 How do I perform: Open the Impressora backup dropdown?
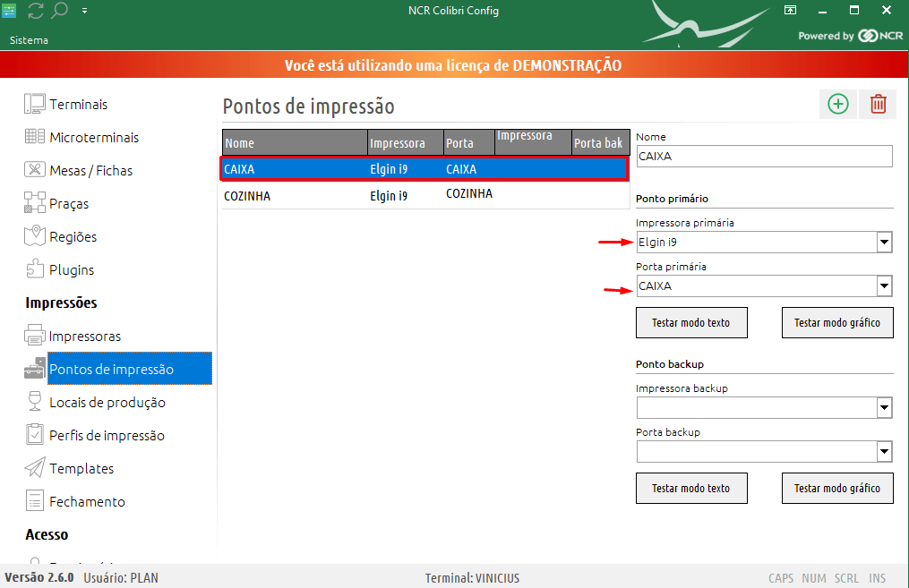(884, 408)
